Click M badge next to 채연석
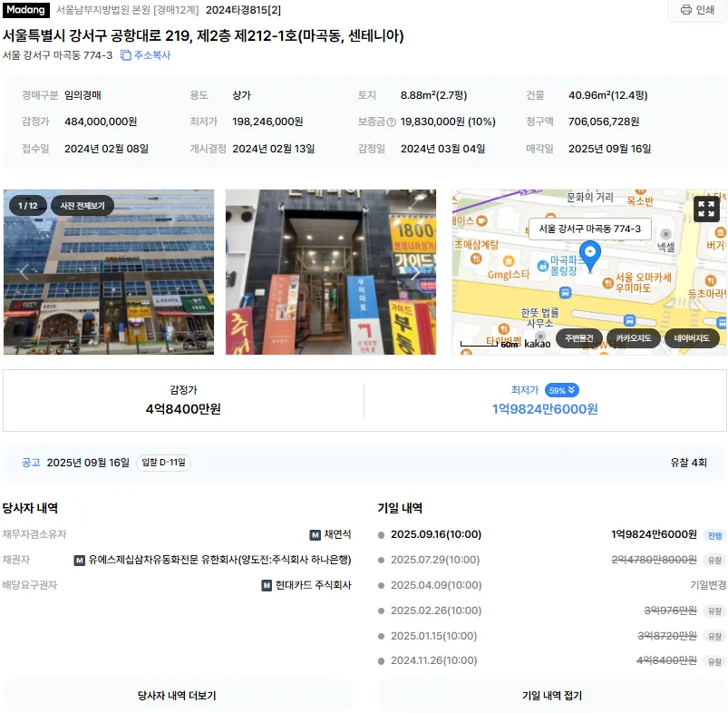Screen dimensions: 728x713 [x=315, y=535]
